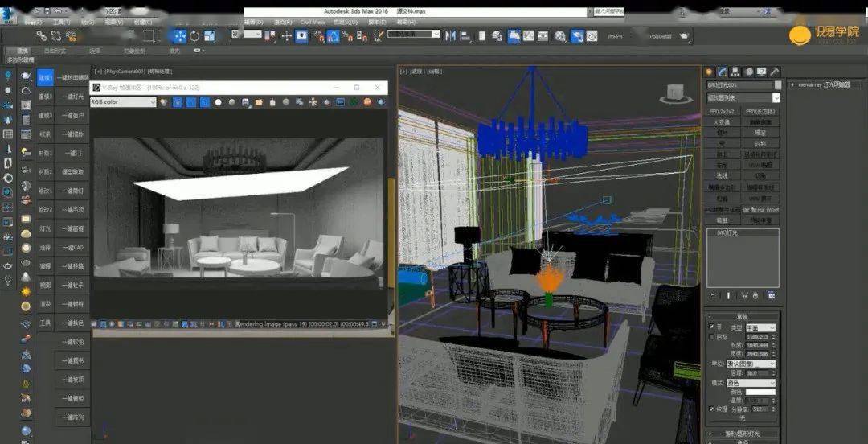868x444 pixels.
Task: Uncheck the 开 (On) light checkbox
Action: (x=712, y=327)
